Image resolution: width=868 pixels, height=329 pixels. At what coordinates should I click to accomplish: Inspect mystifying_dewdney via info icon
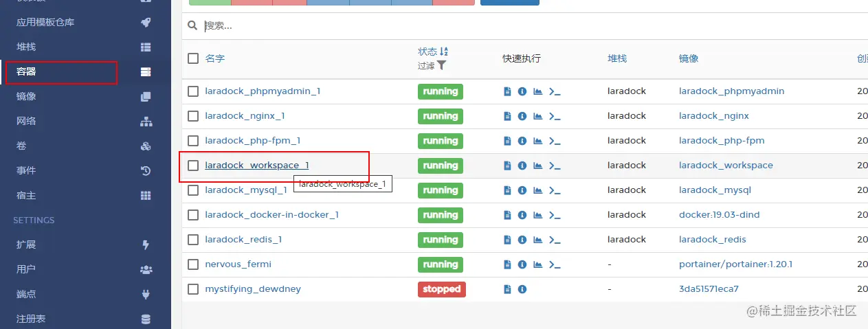click(x=522, y=289)
